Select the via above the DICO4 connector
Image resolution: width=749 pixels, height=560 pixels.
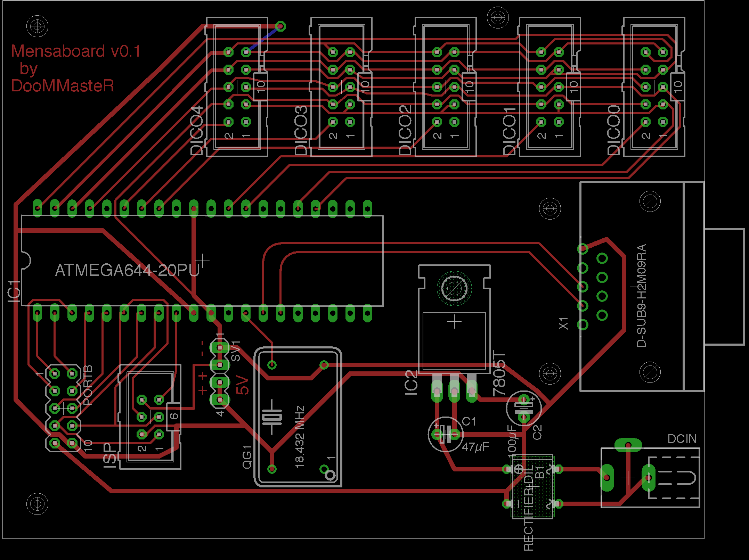(280, 26)
